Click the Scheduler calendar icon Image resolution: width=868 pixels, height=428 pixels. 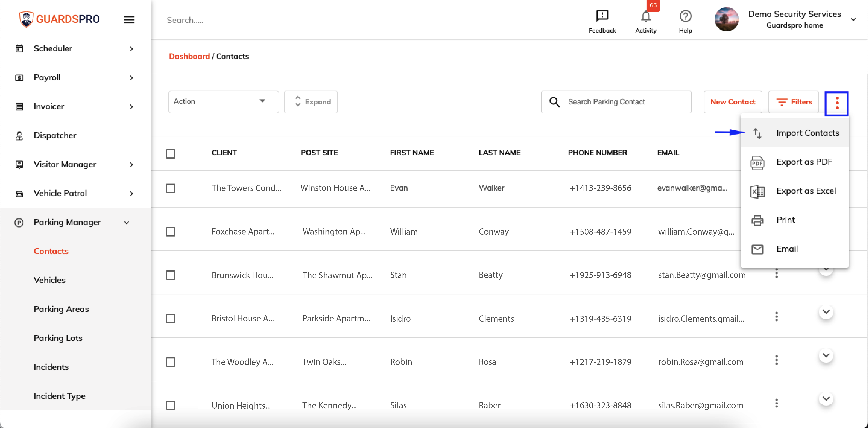click(x=19, y=49)
